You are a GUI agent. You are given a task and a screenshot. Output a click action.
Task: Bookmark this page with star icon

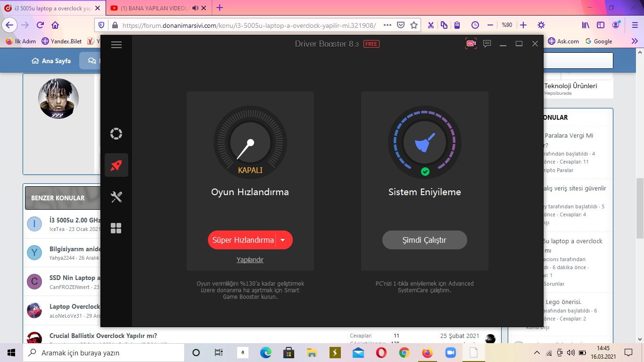(414, 25)
